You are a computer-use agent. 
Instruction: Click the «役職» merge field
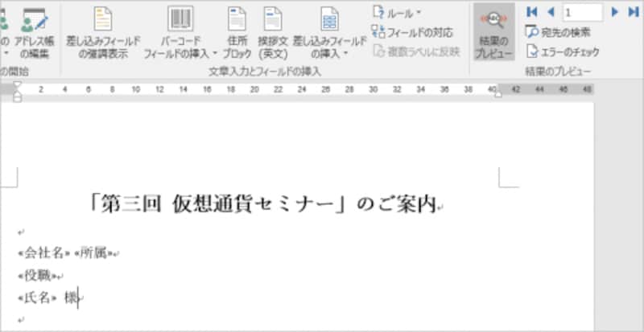click(x=37, y=276)
